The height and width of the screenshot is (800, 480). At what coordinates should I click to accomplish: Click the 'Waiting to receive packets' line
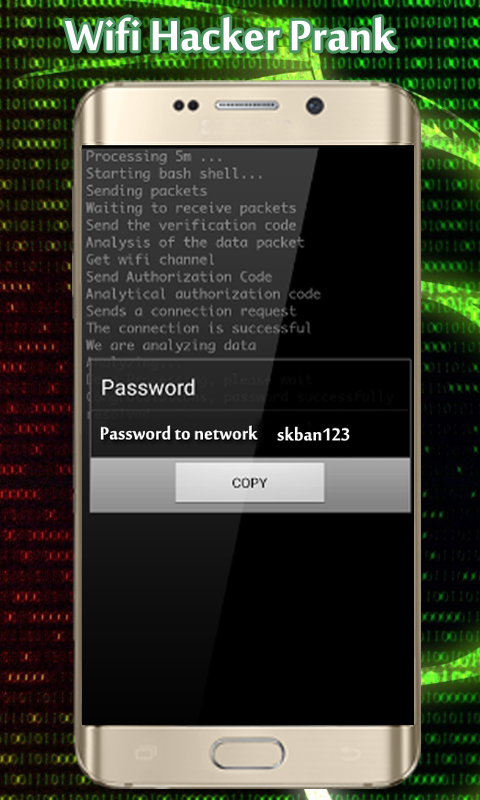pyautogui.click(x=191, y=208)
